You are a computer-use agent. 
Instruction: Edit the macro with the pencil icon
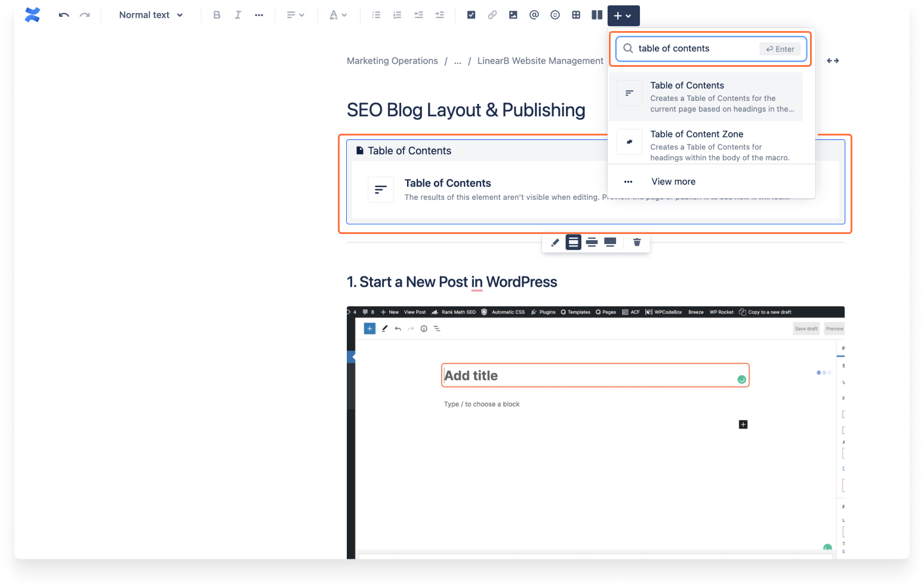[555, 242]
